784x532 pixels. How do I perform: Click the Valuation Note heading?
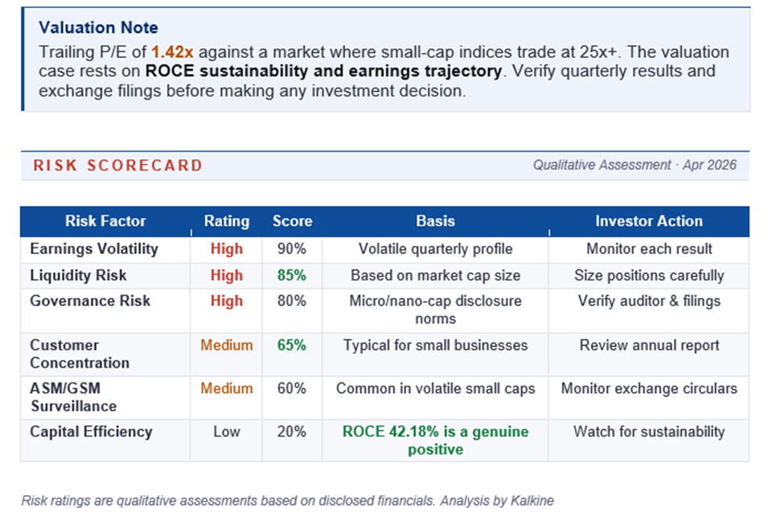click(98, 28)
